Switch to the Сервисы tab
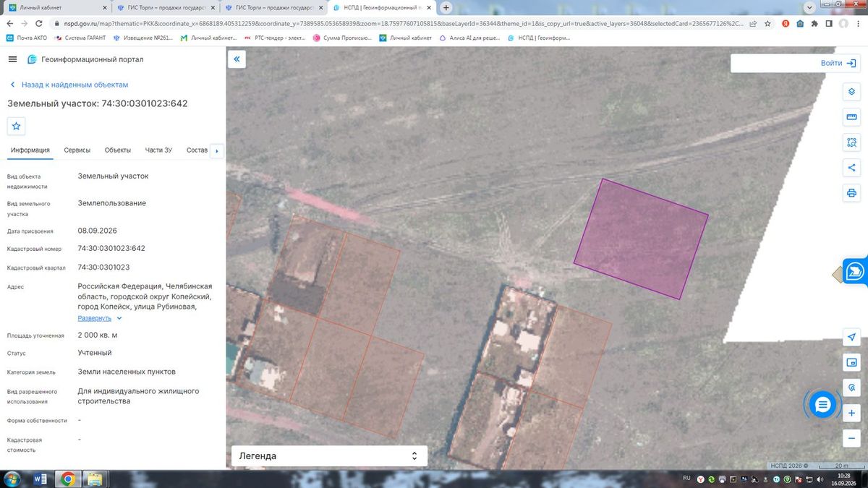The height and width of the screenshot is (488, 868). click(77, 150)
